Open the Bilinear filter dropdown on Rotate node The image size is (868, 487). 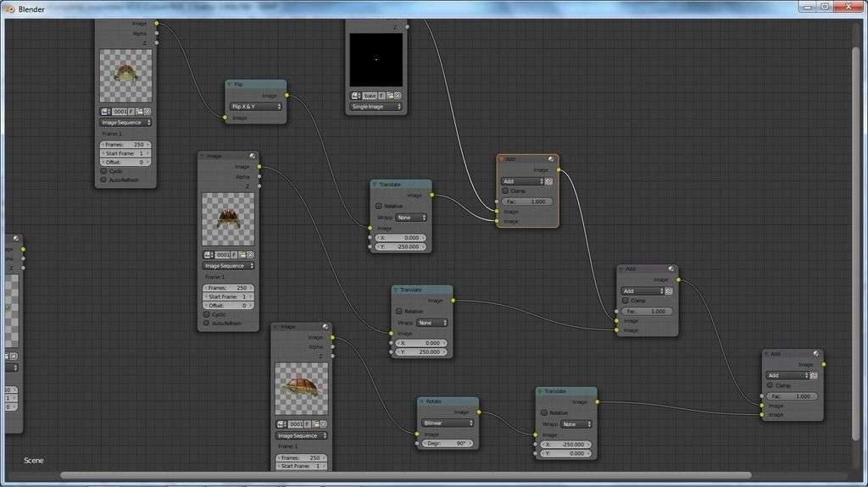click(448, 423)
